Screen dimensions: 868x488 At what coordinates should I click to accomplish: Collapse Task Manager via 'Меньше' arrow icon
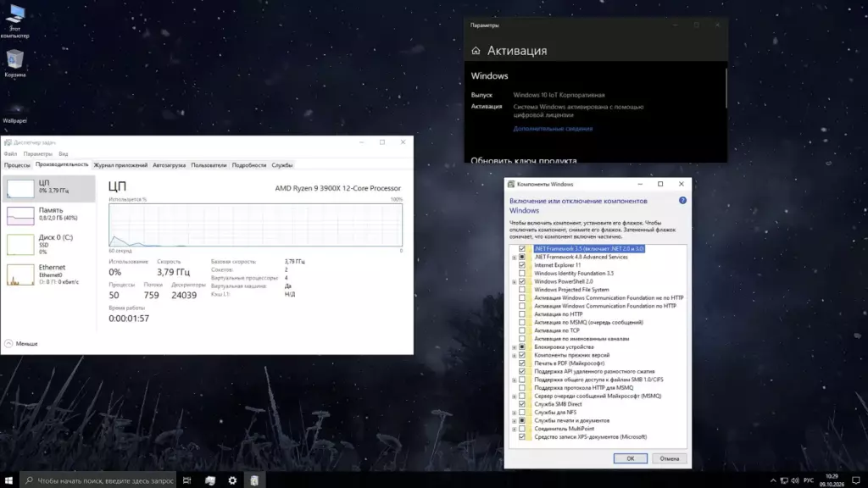[8, 344]
